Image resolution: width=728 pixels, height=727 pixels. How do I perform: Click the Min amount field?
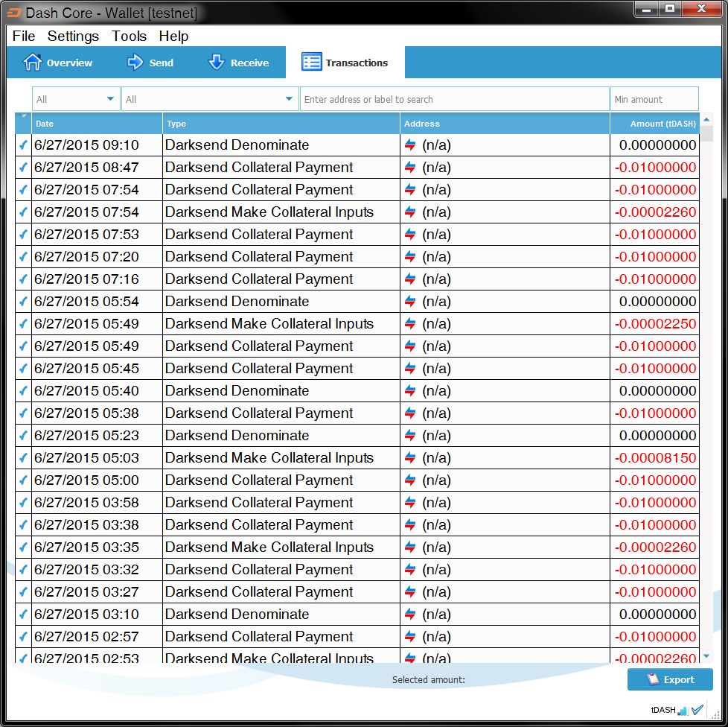coord(654,99)
